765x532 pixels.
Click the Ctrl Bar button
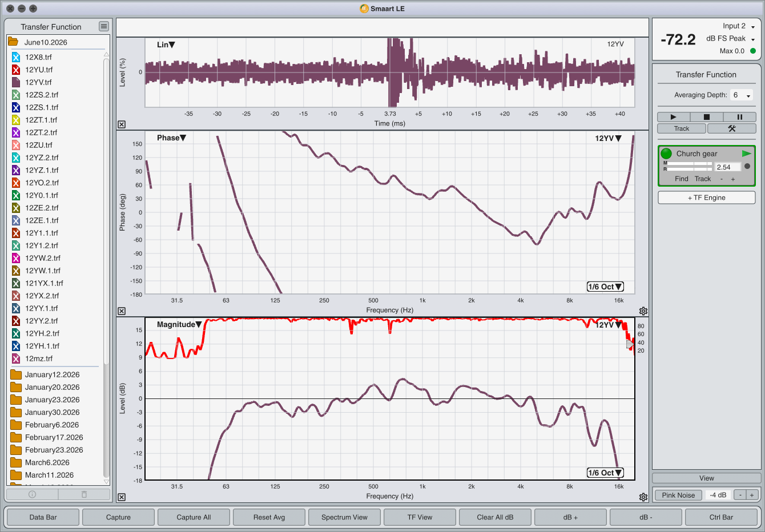[722, 517]
